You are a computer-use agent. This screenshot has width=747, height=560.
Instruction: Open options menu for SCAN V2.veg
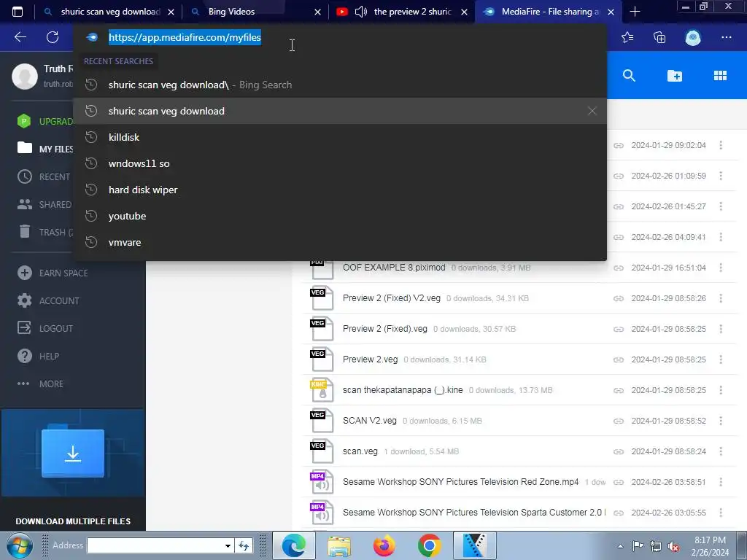click(x=721, y=421)
